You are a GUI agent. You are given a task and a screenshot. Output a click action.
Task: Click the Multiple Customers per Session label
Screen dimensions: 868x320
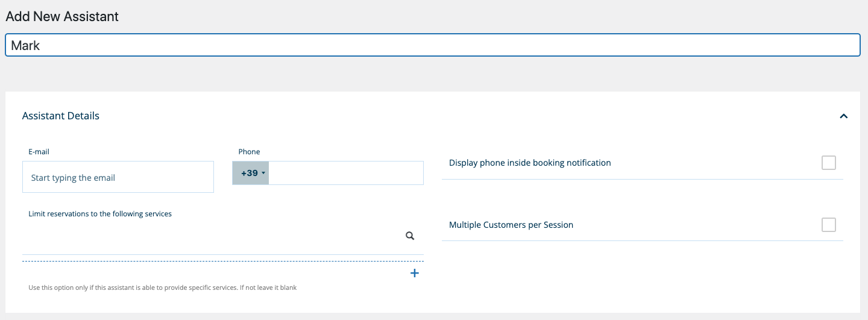point(511,225)
